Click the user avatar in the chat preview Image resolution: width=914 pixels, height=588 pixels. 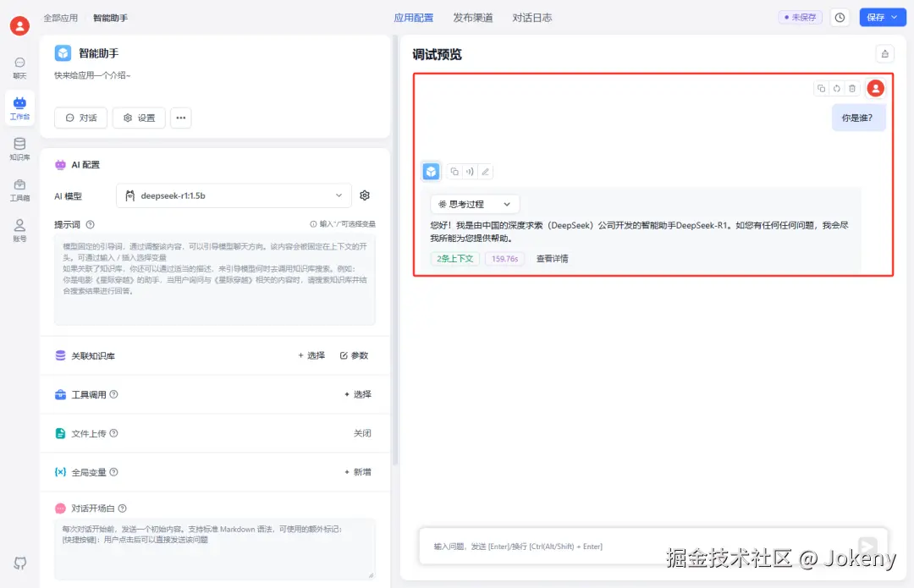[x=875, y=88]
